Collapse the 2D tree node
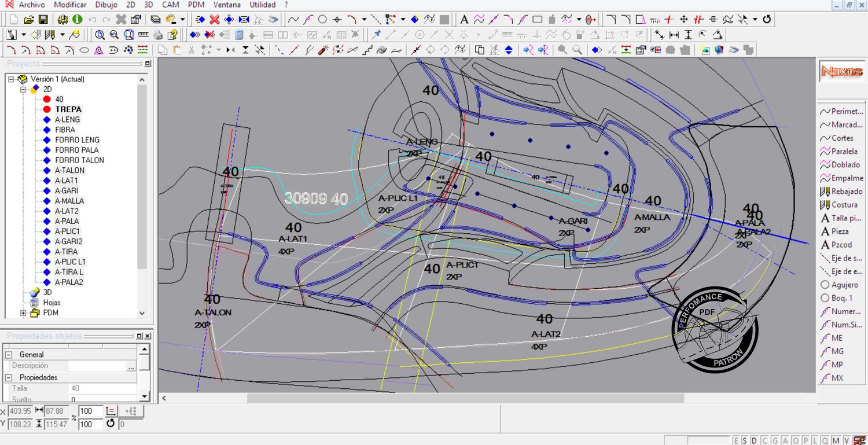The image size is (868, 445). (23, 89)
